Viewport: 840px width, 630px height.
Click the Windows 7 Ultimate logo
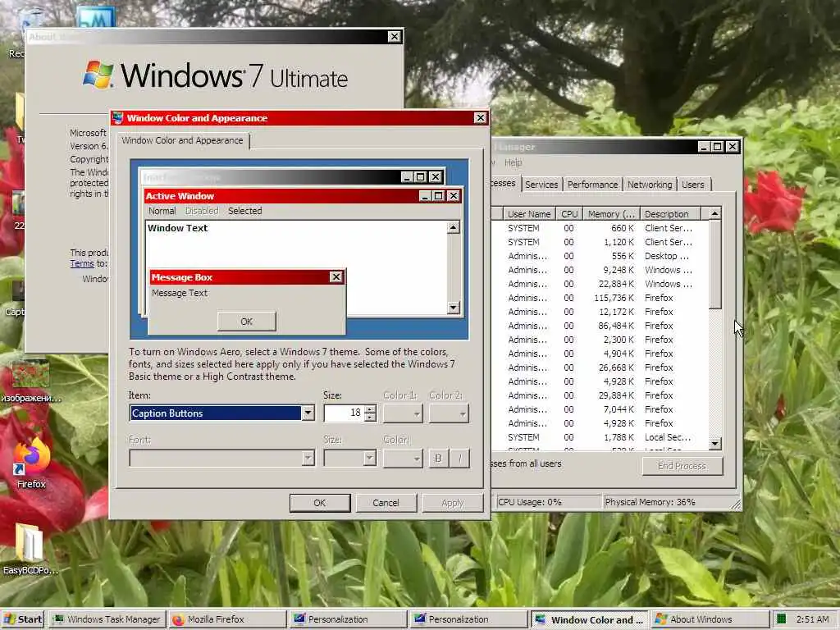216,75
